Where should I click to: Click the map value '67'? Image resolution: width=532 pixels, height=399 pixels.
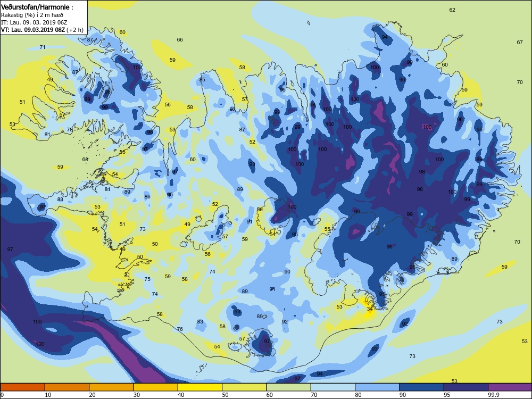(520, 43)
